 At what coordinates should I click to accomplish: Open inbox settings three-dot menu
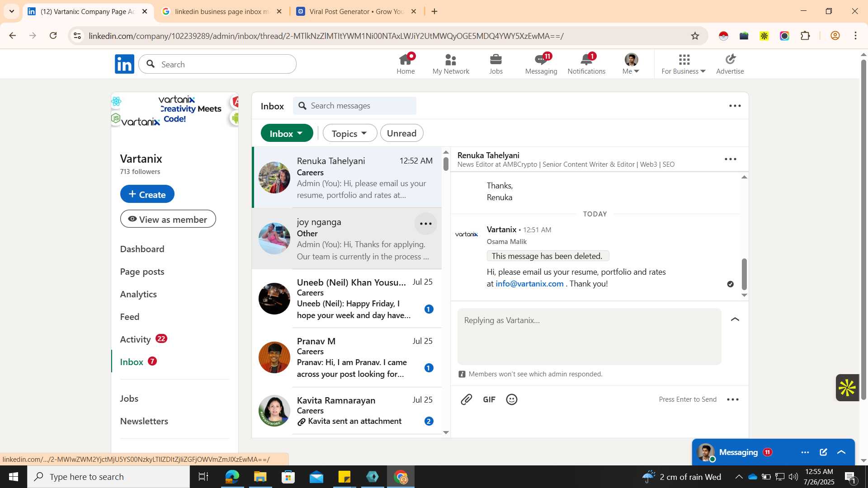pyautogui.click(x=735, y=106)
